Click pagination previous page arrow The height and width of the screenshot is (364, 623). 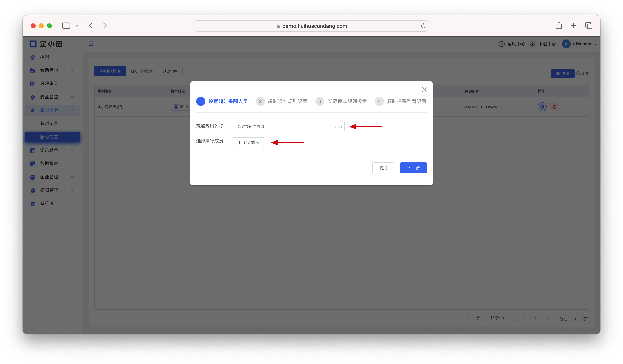pos(524,318)
